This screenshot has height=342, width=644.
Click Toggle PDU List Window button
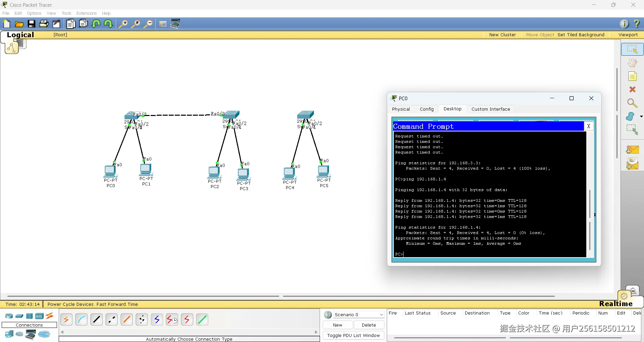(354, 335)
